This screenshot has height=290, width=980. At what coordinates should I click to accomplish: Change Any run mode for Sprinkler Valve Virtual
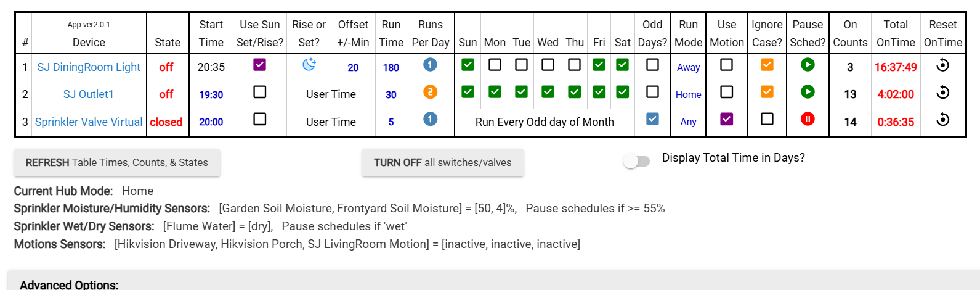[x=688, y=122]
